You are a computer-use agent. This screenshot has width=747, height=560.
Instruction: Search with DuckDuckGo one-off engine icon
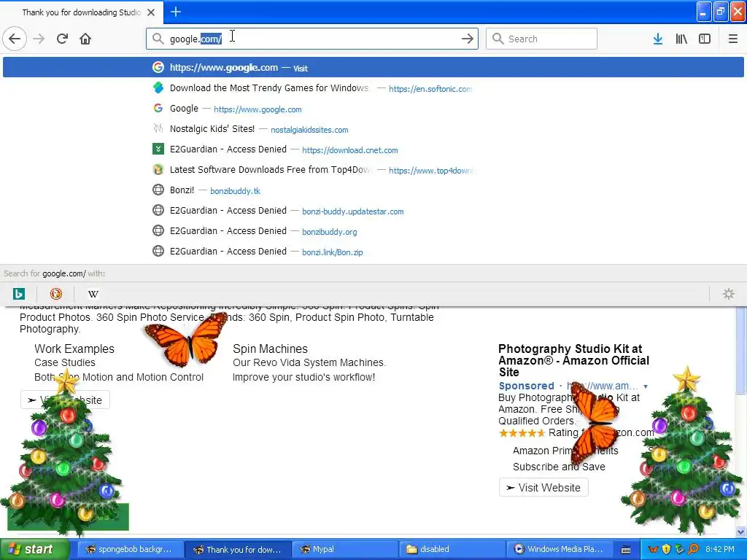click(x=55, y=294)
